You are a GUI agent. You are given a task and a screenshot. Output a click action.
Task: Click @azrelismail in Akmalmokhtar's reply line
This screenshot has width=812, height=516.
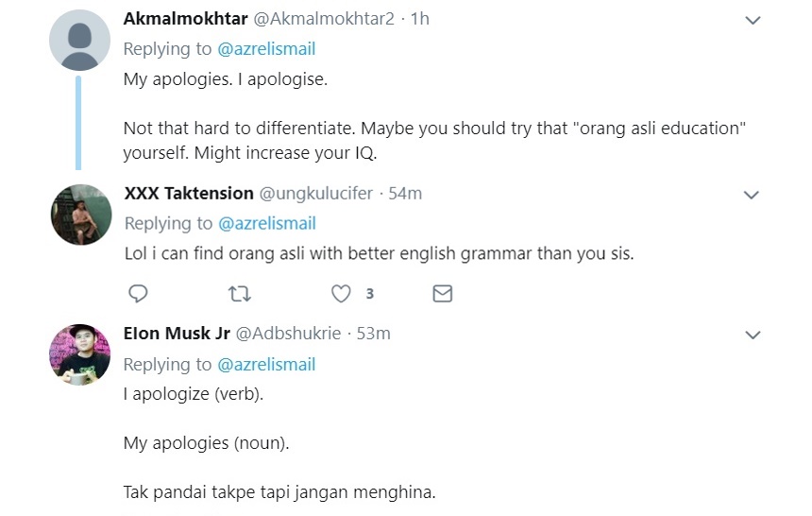click(266, 49)
